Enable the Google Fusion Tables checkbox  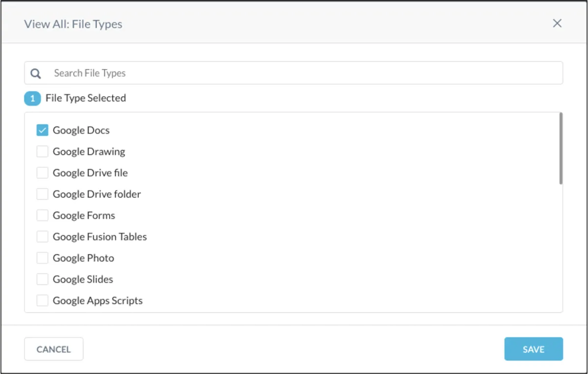43,237
